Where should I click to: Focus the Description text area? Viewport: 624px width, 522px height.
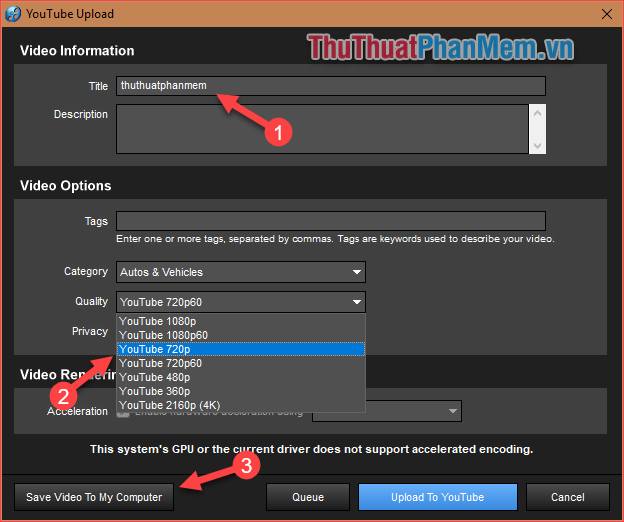click(322, 129)
